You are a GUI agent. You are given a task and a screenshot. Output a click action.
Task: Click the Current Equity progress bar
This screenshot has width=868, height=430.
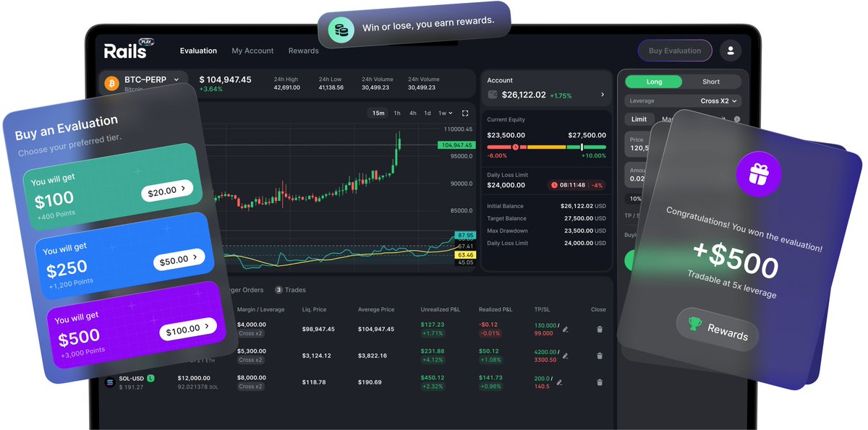pyautogui.click(x=547, y=147)
